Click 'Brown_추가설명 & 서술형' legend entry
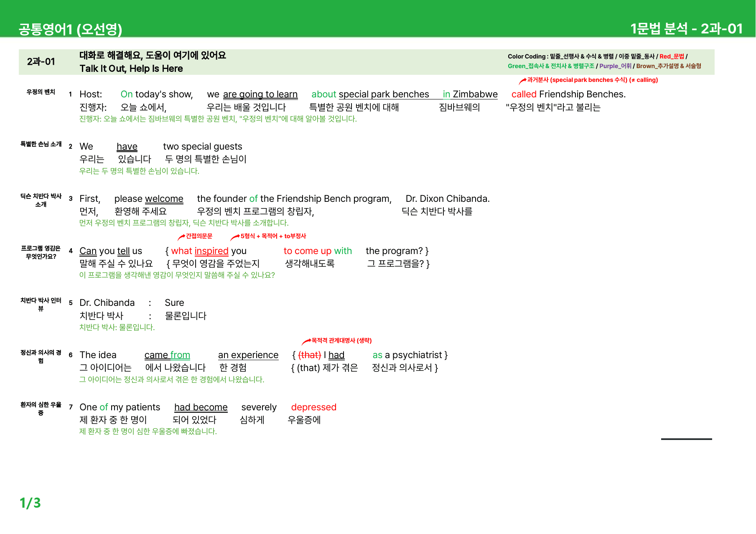756x534 pixels. click(669, 66)
